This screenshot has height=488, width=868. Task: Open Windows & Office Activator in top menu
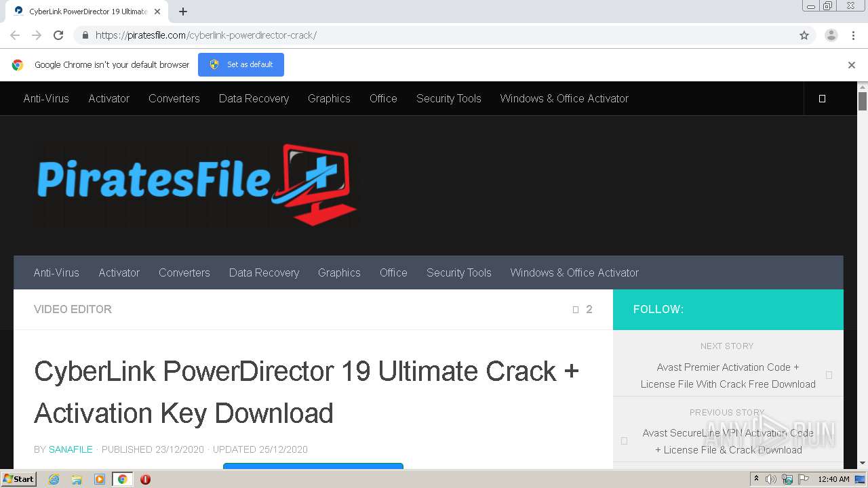564,98
